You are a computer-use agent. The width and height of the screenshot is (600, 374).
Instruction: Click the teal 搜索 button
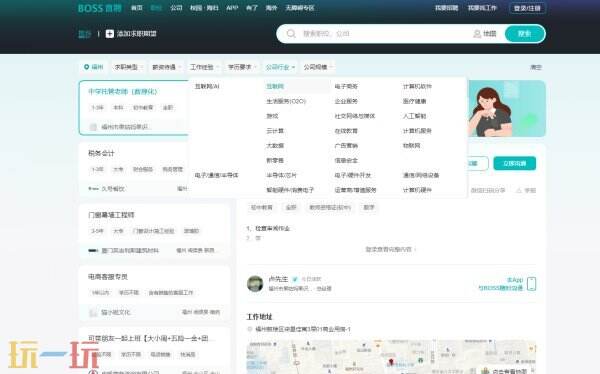point(525,34)
